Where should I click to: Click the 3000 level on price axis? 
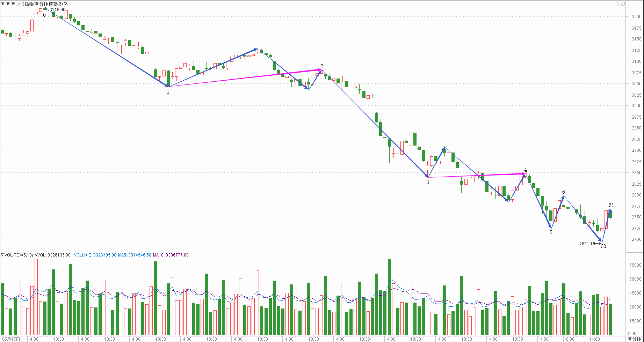coord(636,106)
